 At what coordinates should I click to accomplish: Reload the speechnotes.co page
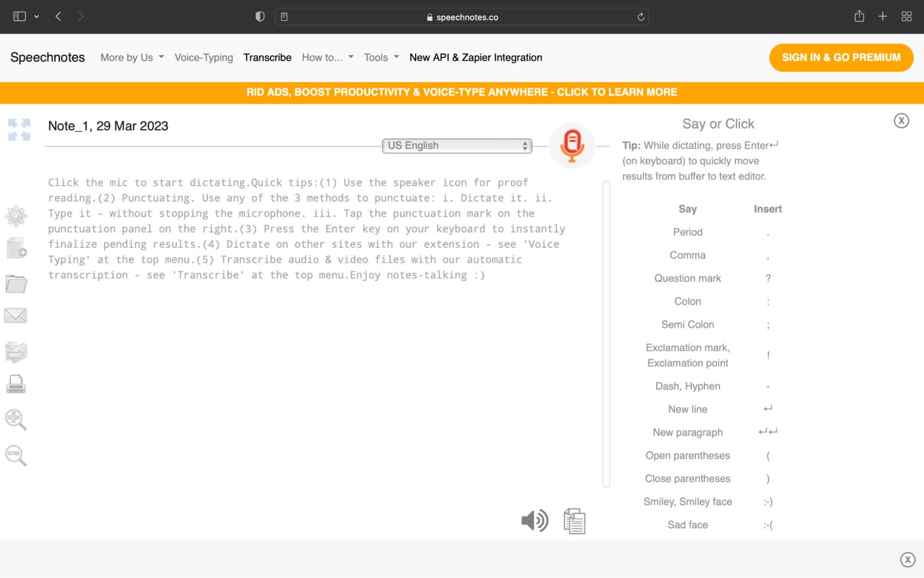[x=641, y=17]
